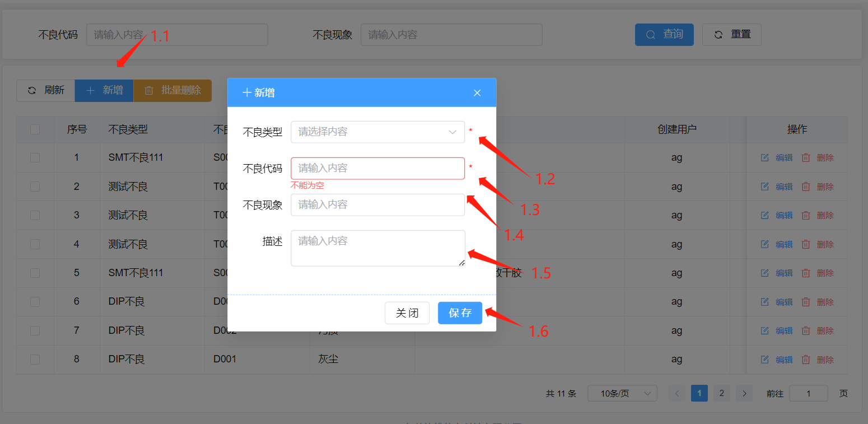Click the trash icon for row 6
This screenshot has width=868, height=424.
pyautogui.click(x=806, y=302)
